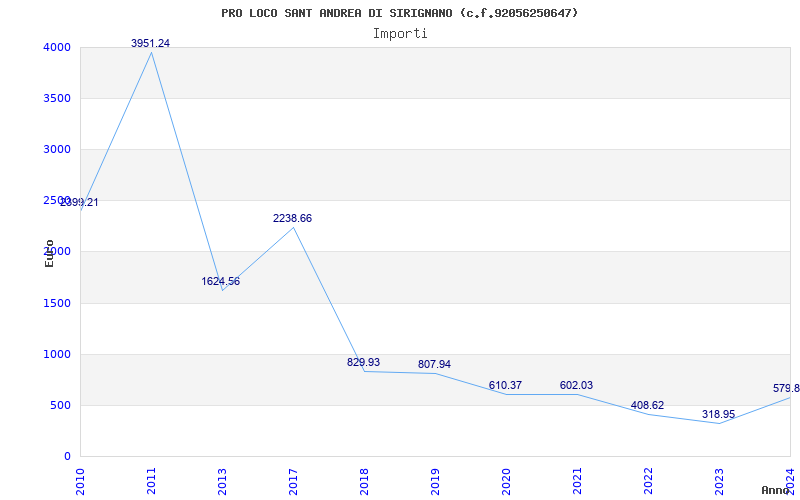Click the y-axis value 0
Screen dimensions: 800x500
pyautogui.click(x=67, y=456)
